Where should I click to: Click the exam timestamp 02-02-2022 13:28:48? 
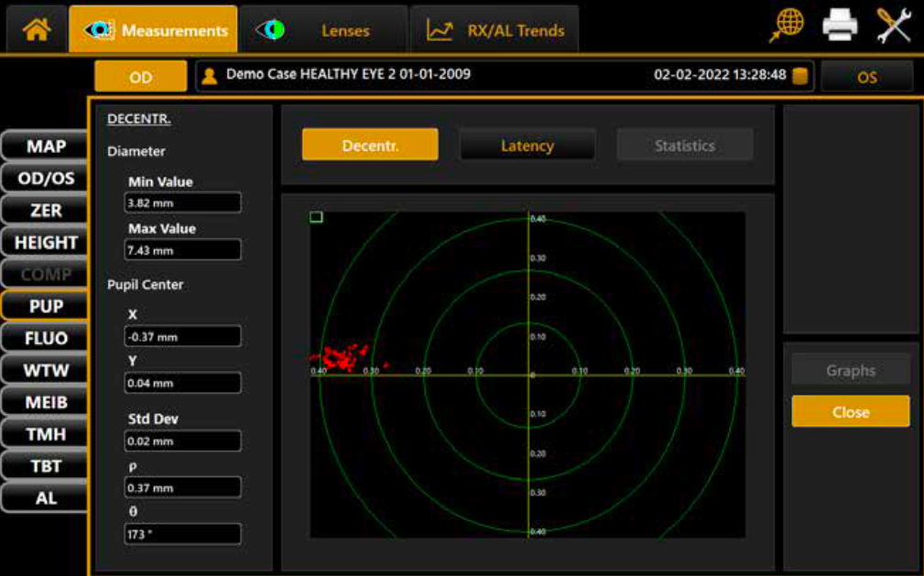720,75
